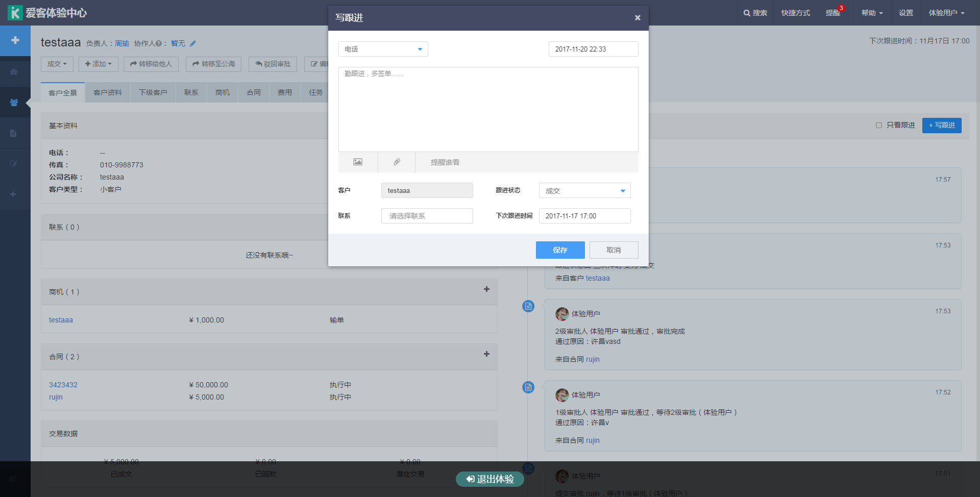Click the responsible person link 周瑜
This screenshot has height=497, width=980.
pyautogui.click(x=121, y=43)
